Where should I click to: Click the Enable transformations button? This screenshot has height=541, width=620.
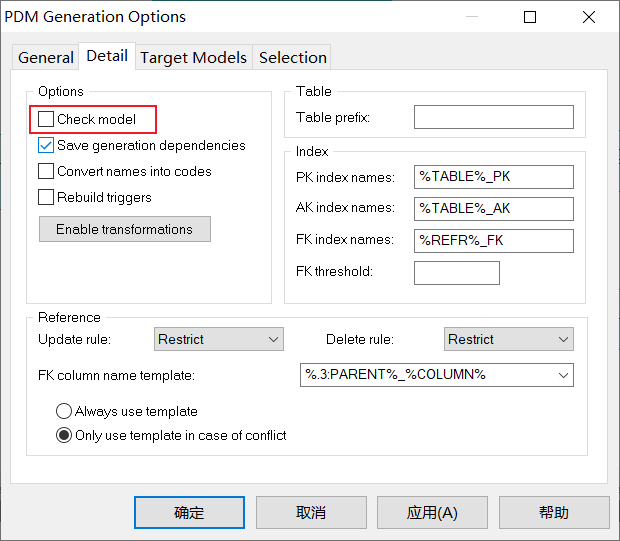[124, 229]
